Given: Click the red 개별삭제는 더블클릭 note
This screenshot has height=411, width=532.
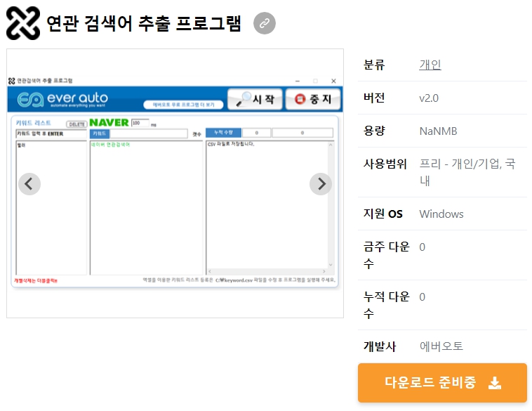Looking at the screenshot, I should [36, 280].
